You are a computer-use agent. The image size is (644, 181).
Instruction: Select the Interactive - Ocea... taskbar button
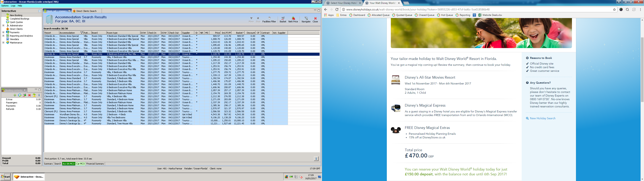[x=29, y=177]
